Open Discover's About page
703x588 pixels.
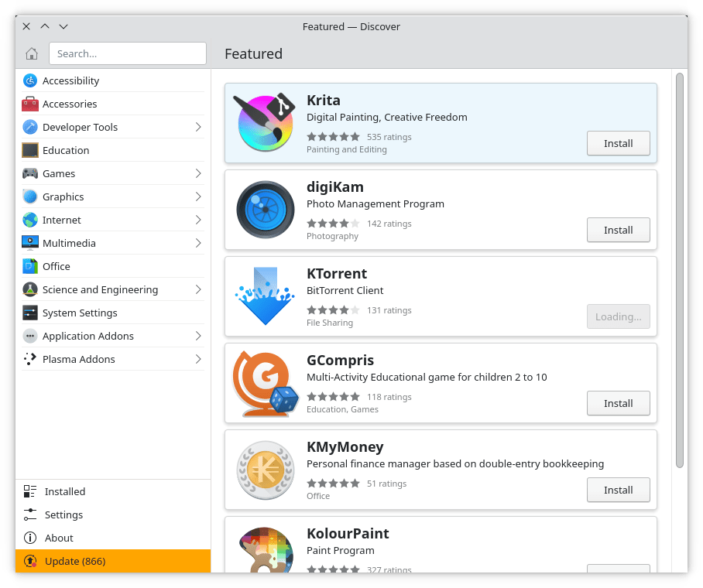point(58,538)
